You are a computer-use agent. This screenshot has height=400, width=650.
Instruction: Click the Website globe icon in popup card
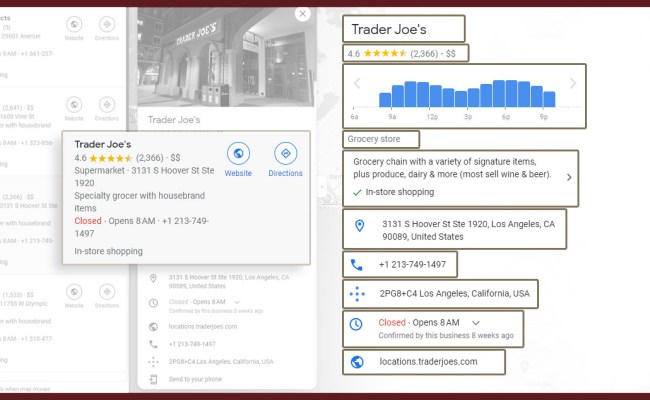coord(238,153)
